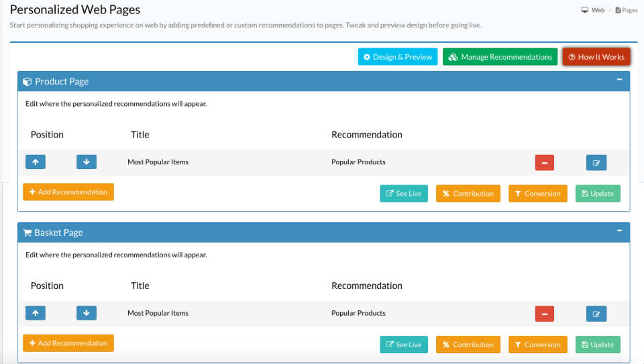Click Product Page 'Recommendation' column header
This screenshot has height=364, width=644.
(367, 135)
